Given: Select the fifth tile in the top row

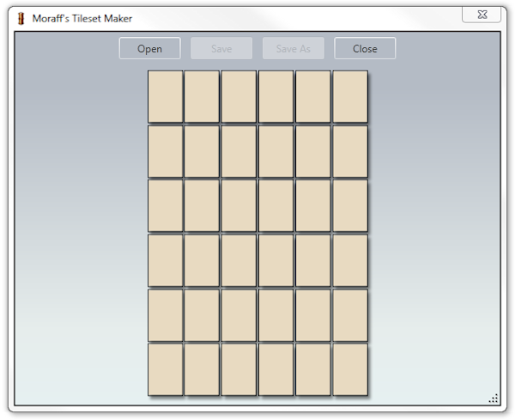Looking at the screenshot, I should pos(313,96).
